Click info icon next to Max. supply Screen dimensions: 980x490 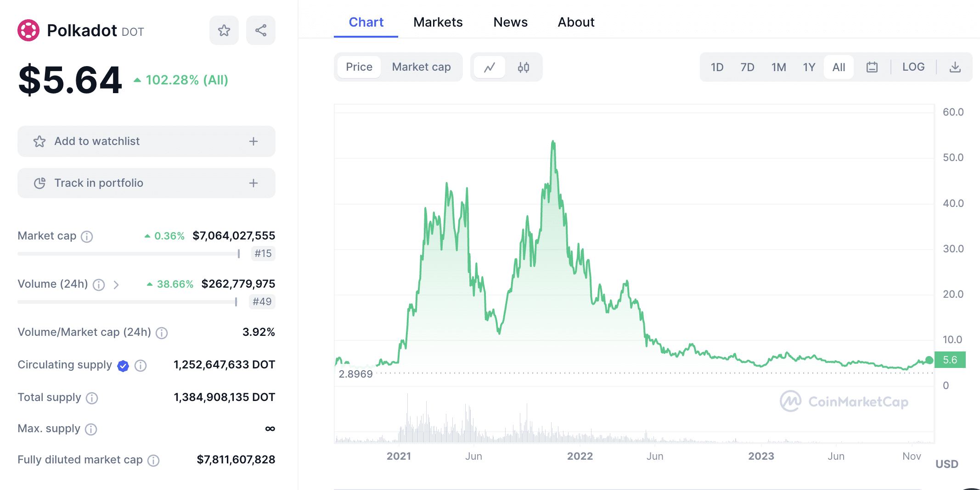tap(91, 429)
